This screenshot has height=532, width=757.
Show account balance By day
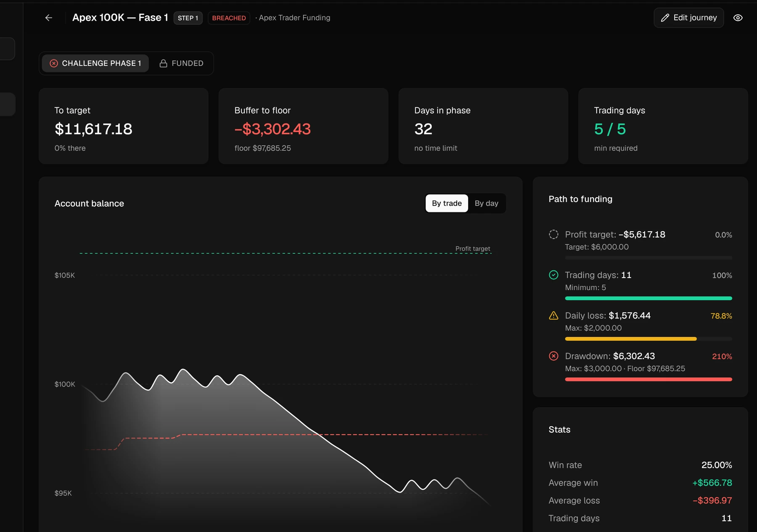click(487, 204)
